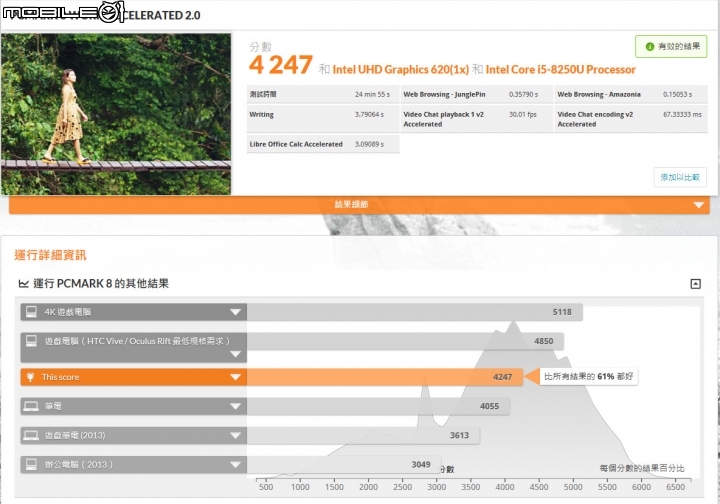This screenshot has height=504, width=720.
Task: Click the 3613 score bar value
Action: (459, 435)
